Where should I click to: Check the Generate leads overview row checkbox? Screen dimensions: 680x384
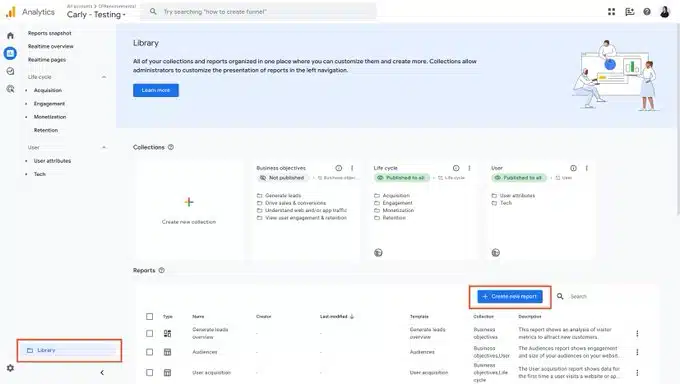(150, 333)
